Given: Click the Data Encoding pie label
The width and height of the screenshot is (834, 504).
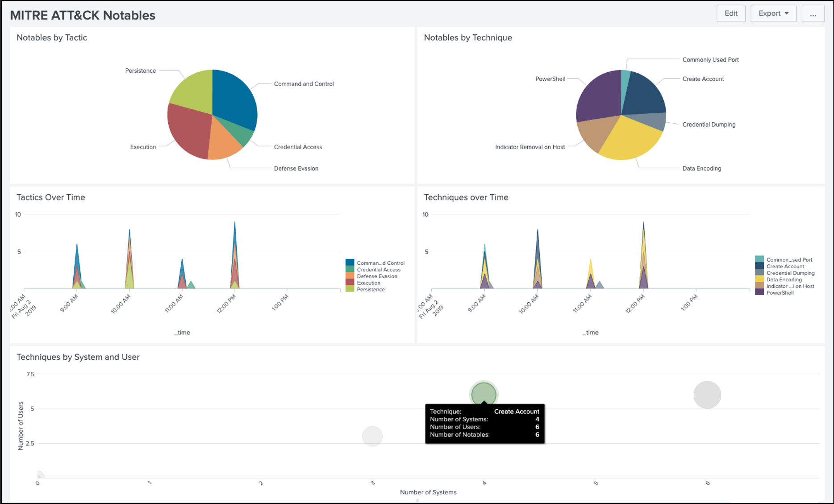Looking at the screenshot, I should 702,168.
